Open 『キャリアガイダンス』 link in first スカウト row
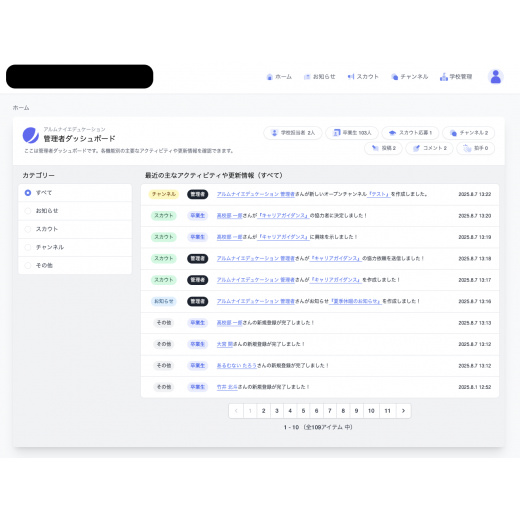The image size is (520, 520). tap(284, 216)
